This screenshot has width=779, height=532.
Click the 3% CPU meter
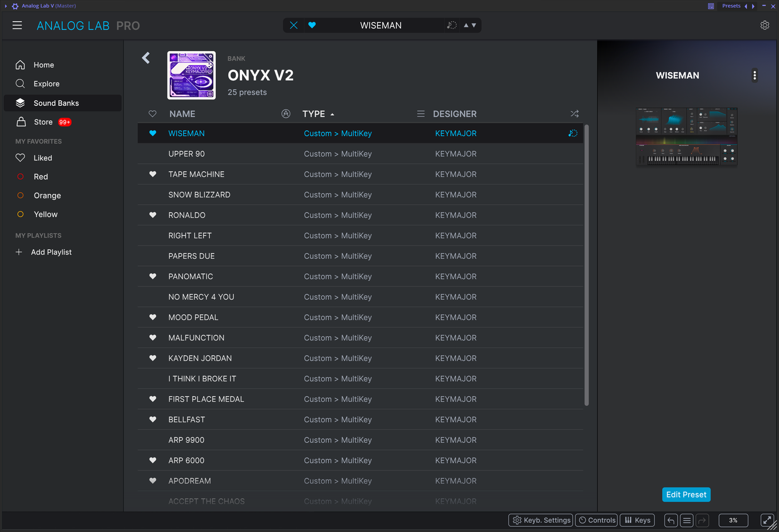(733, 520)
